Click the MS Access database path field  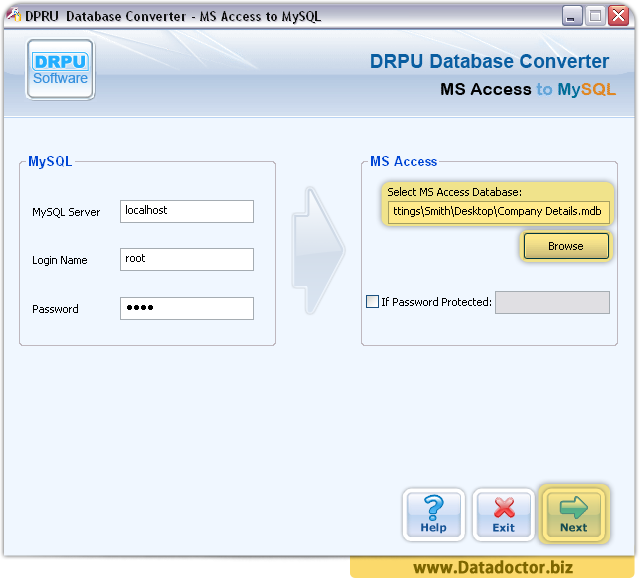click(498, 212)
